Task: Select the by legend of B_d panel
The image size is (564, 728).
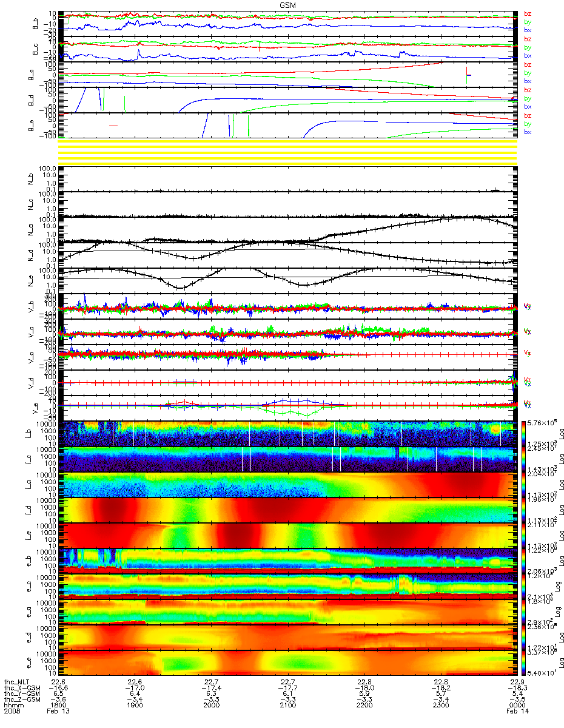Action: tap(528, 98)
